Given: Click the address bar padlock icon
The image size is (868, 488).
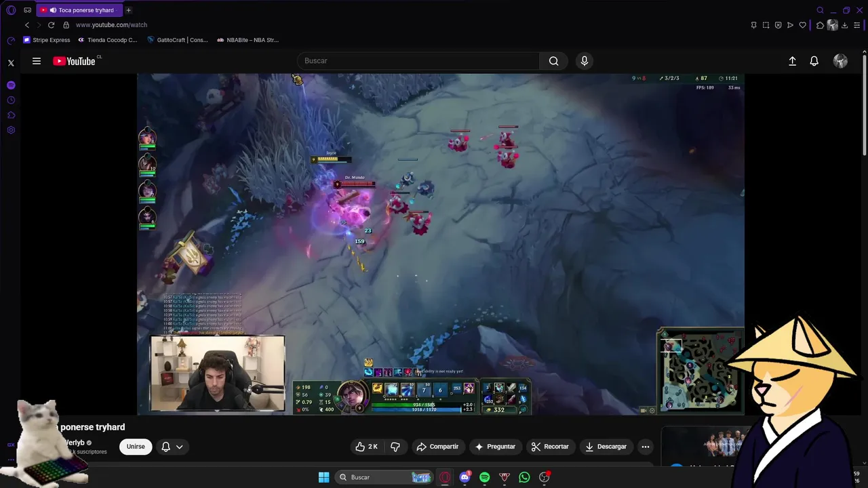Looking at the screenshot, I should click(66, 25).
